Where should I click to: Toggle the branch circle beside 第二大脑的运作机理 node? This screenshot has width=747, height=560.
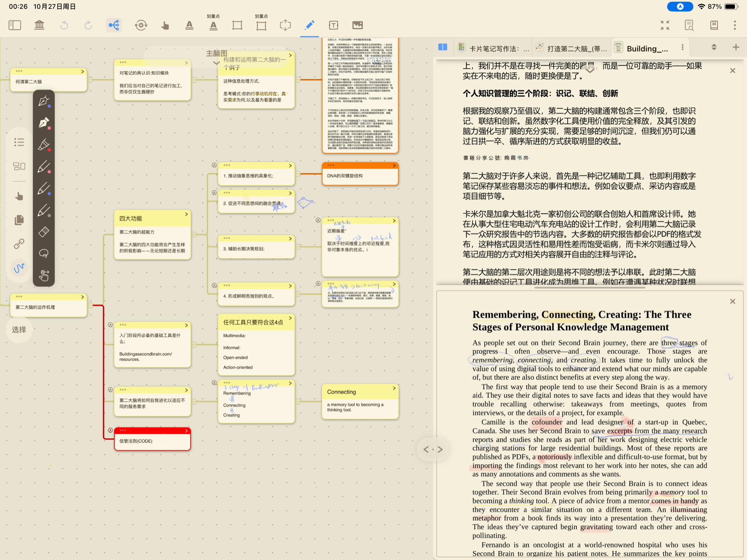pos(90,305)
